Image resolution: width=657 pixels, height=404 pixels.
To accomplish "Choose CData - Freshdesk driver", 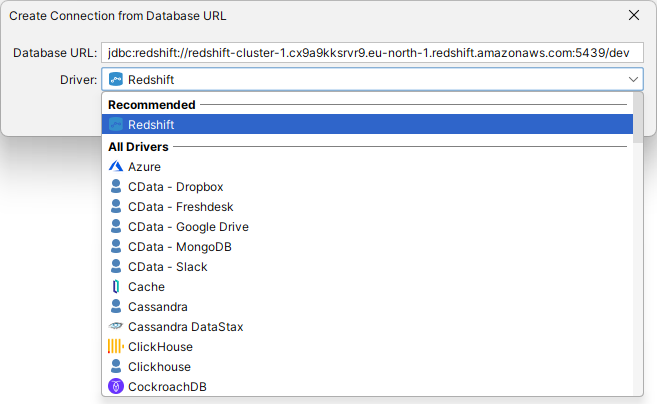I will tap(180, 207).
